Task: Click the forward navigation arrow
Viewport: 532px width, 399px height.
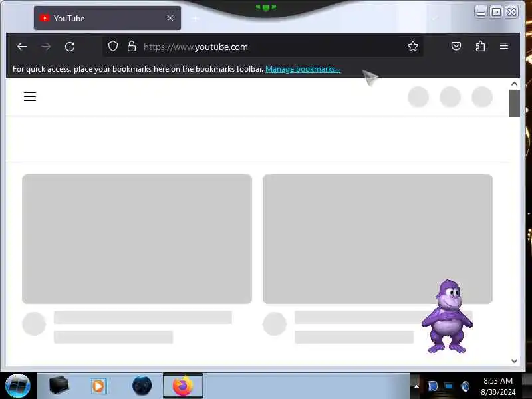Action: click(46, 47)
